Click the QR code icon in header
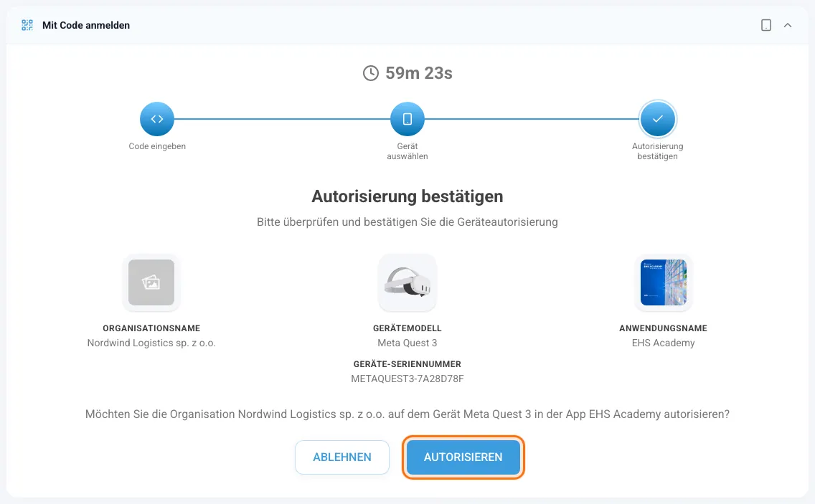The image size is (815, 504). click(27, 25)
